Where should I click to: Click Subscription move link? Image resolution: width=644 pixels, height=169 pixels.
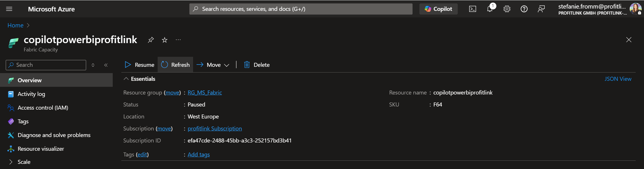[x=164, y=128]
